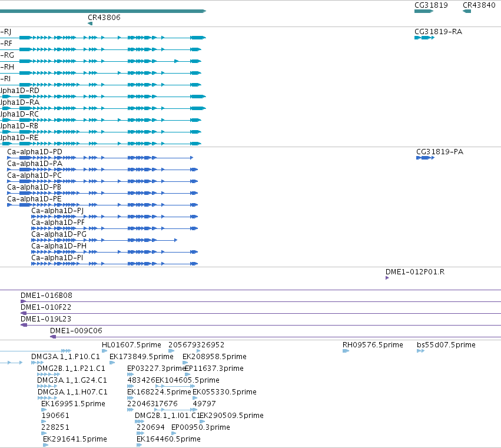
Task: Click the CR43806 small arrow glyph
Action: pyautogui.click(x=90, y=24)
